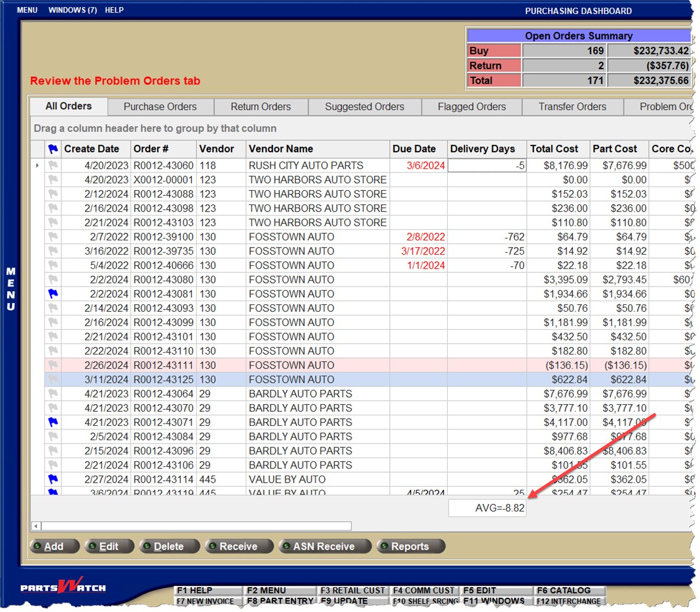Screen dimensions: 700x612
Task: Click the PartsWatch logo
Action: [63, 587]
